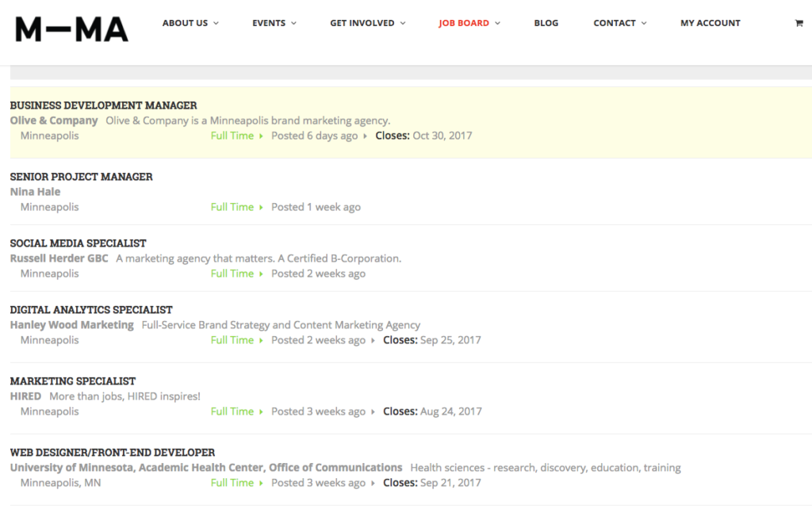Open Senior Project Manager job listing

pos(82,177)
